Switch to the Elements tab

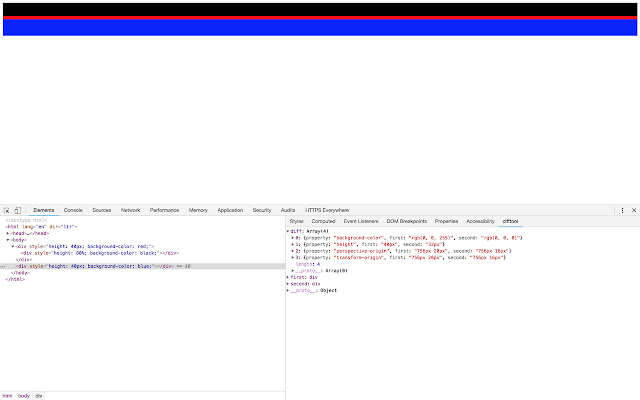(44, 210)
